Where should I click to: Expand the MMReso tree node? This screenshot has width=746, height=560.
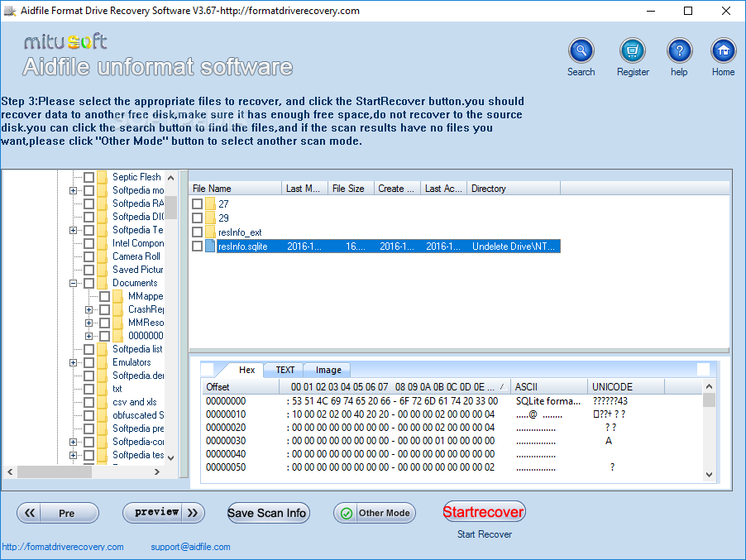coord(89,323)
